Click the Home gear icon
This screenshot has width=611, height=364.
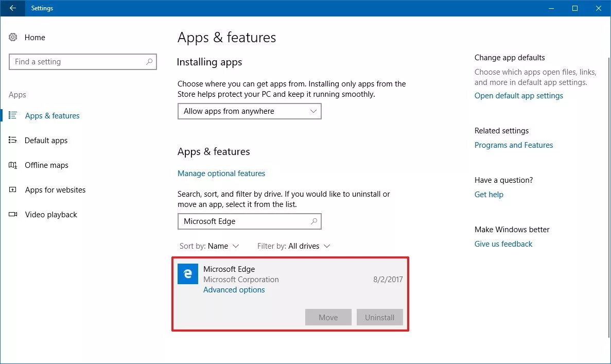pyautogui.click(x=13, y=37)
